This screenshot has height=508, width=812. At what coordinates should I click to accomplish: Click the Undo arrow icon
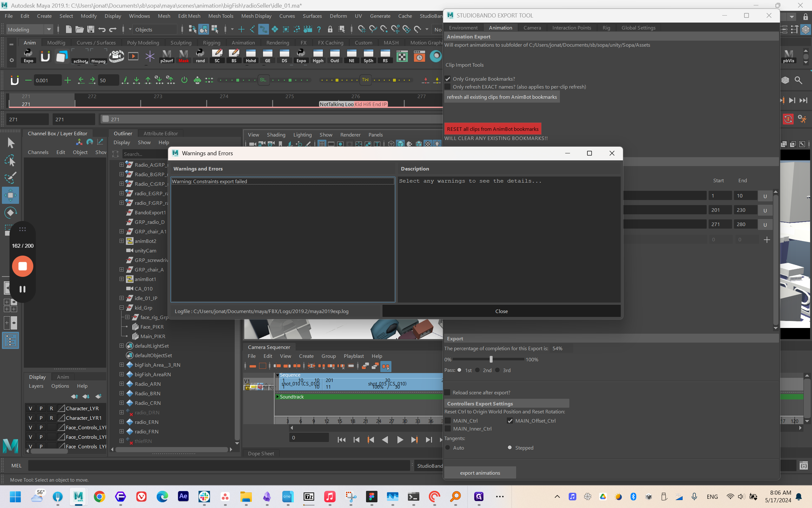[x=102, y=30]
